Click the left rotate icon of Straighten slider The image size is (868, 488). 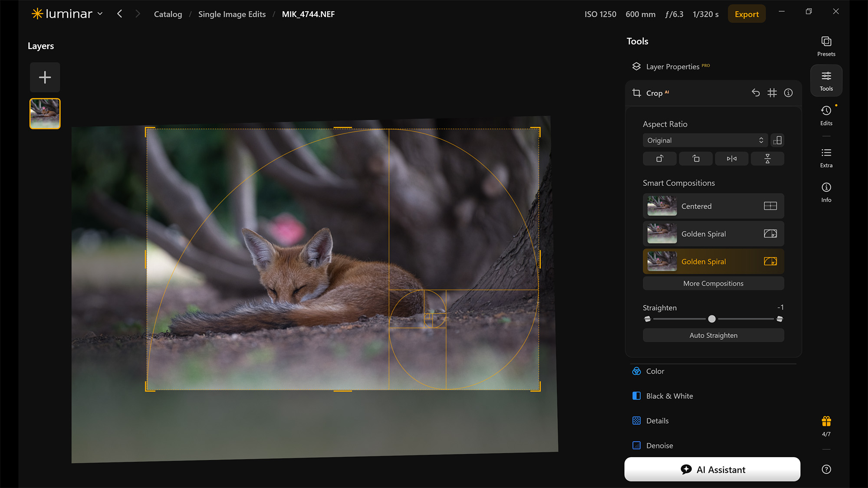[648, 319]
